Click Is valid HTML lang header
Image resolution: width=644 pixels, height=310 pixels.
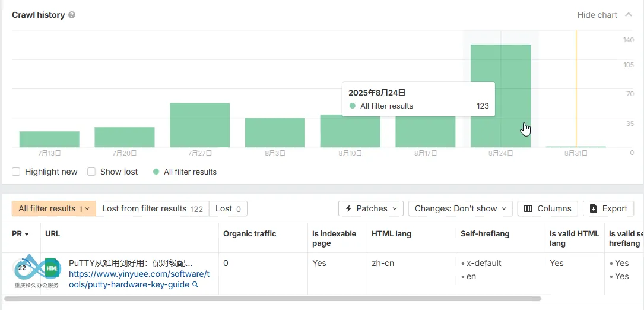pyautogui.click(x=575, y=239)
